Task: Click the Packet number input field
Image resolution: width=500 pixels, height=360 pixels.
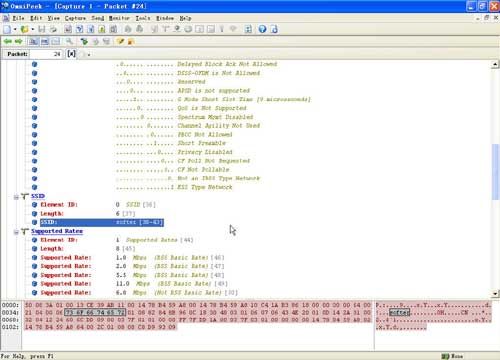Action: point(46,54)
